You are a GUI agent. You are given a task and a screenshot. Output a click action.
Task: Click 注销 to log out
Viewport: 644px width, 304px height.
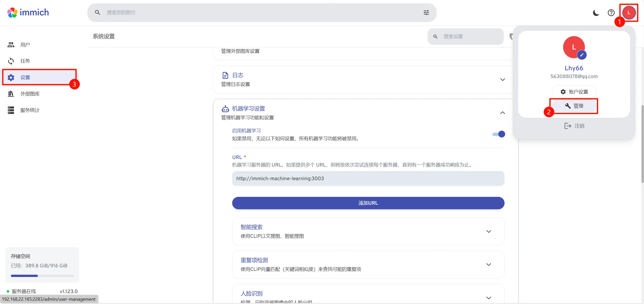[574, 126]
